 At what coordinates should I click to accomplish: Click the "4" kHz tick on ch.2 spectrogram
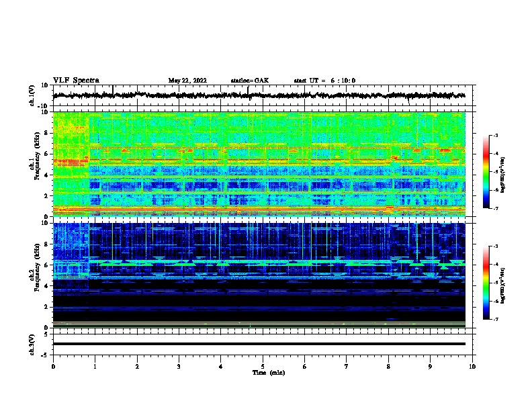[47, 286]
